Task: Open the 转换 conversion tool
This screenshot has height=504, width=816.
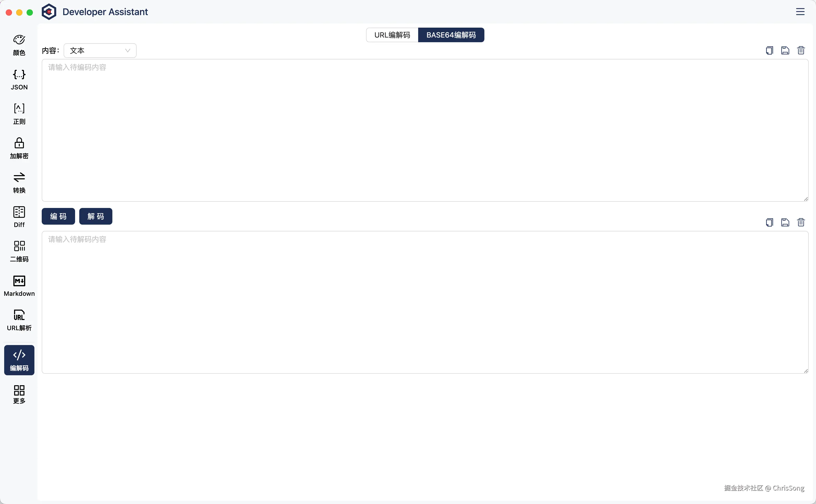Action: [19, 183]
